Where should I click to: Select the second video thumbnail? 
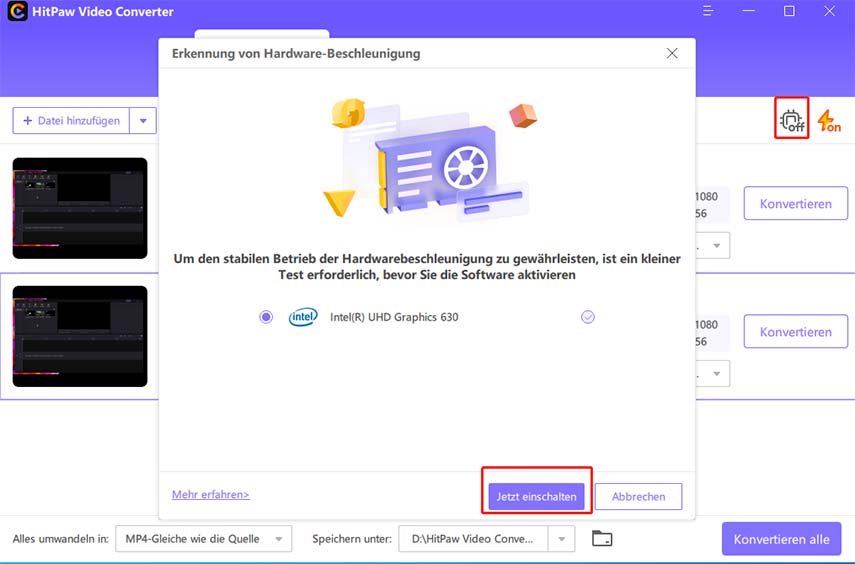[x=80, y=337]
